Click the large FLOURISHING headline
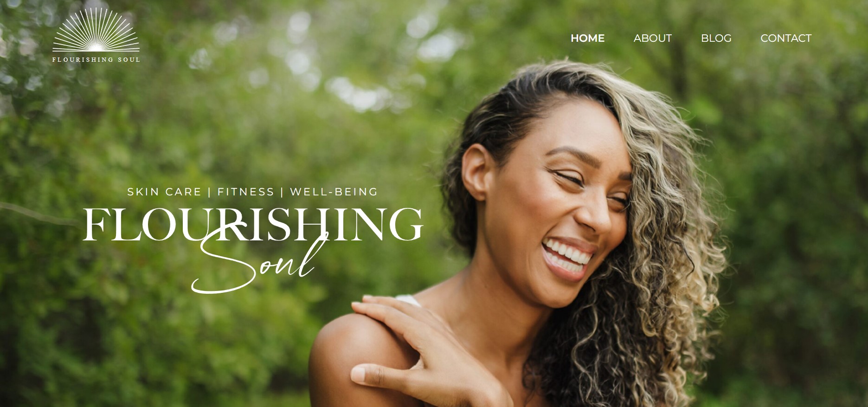Image resolution: width=868 pixels, height=407 pixels. coord(253,224)
